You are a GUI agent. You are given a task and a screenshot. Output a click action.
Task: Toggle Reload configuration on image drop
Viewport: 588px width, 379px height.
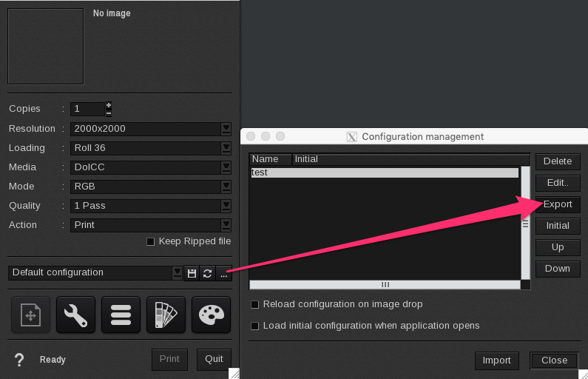coord(255,304)
